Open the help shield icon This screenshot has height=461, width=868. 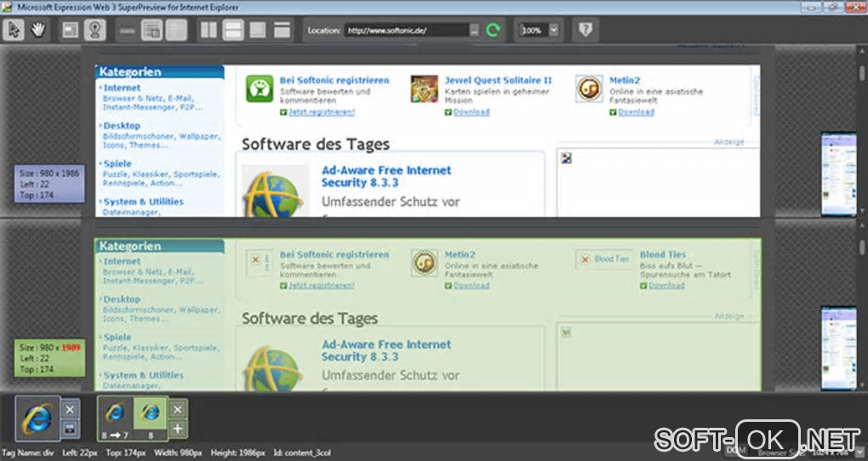585,30
